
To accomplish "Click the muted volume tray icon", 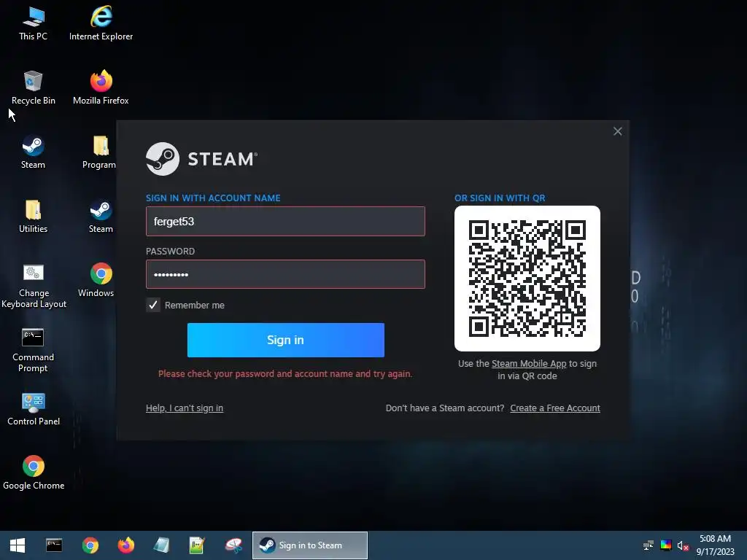I will pos(683,545).
